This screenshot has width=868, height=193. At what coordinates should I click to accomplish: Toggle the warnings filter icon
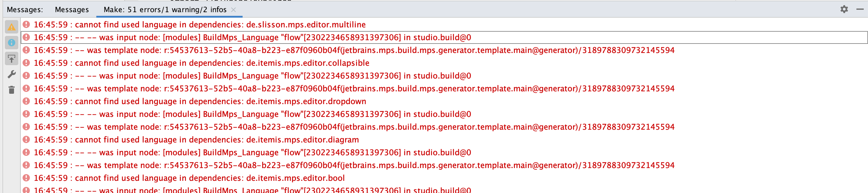[x=12, y=27]
